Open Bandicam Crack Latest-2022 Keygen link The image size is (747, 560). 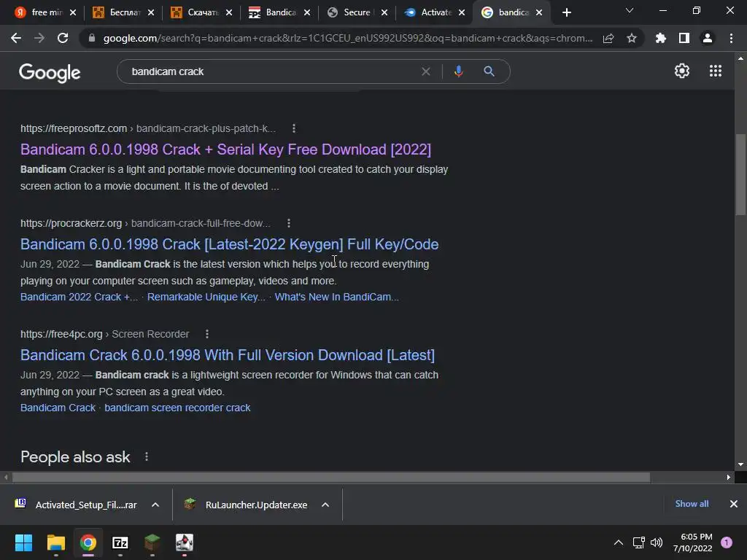(230, 244)
